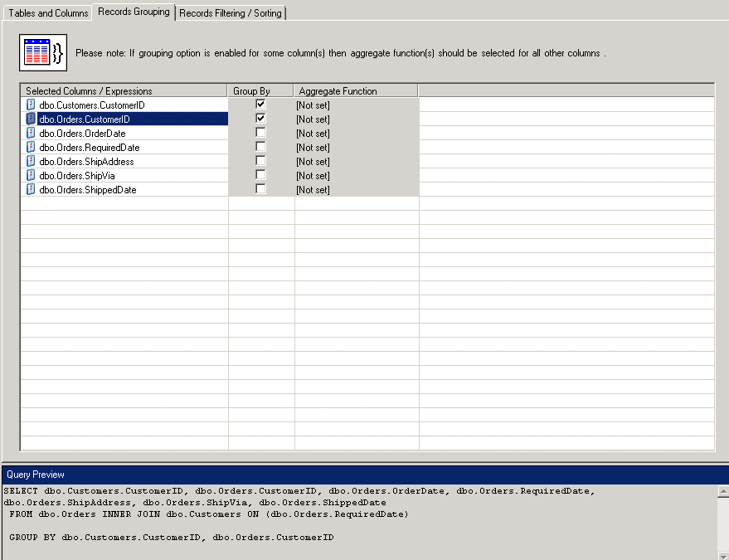Click the column icon beside dbo.Orders.ShippedDate

point(31,190)
